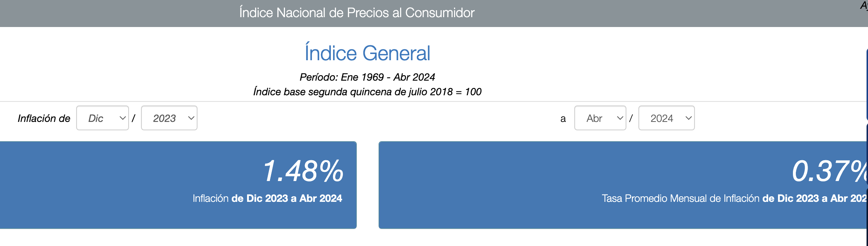Click the 'a' label before the Abr selector
Screen dimensions: 868x246
(563, 119)
